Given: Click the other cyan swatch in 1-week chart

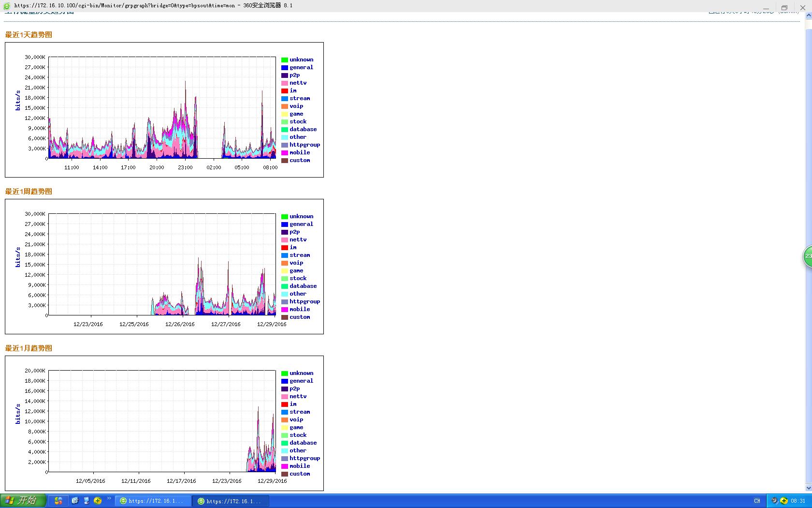Looking at the screenshot, I should (x=285, y=294).
